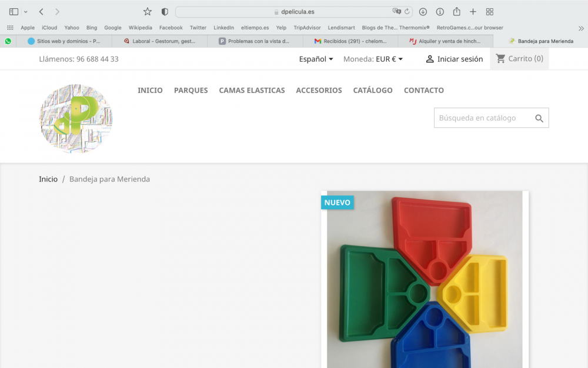The width and height of the screenshot is (588, 368).
Task: Open the INICIO menu item
Action: coord(150,90)
